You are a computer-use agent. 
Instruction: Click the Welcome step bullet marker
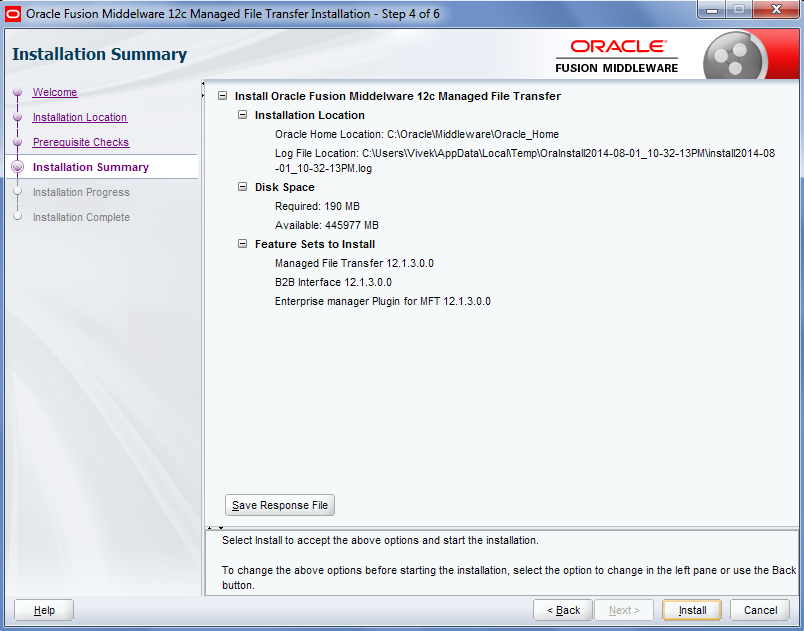[x=18, y=92]
